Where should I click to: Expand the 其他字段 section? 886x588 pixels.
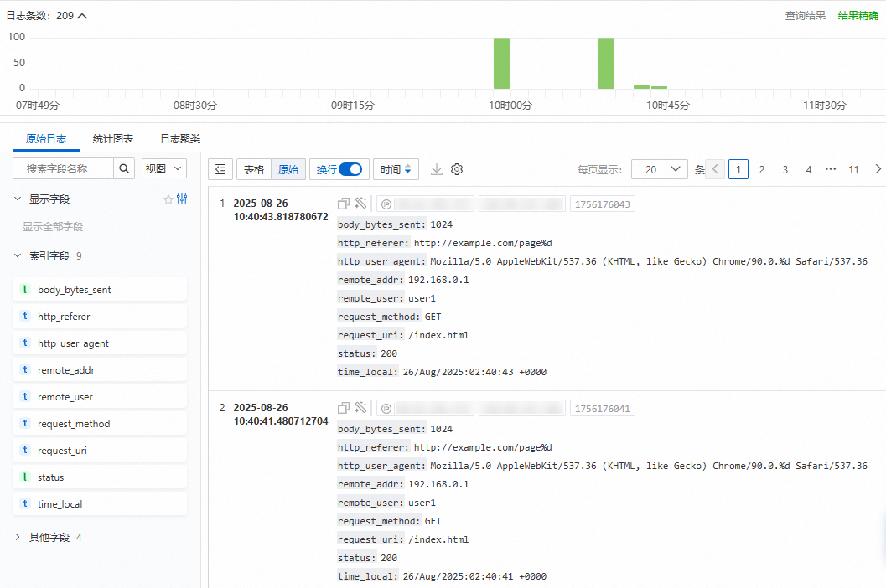[x=18, y=537]
